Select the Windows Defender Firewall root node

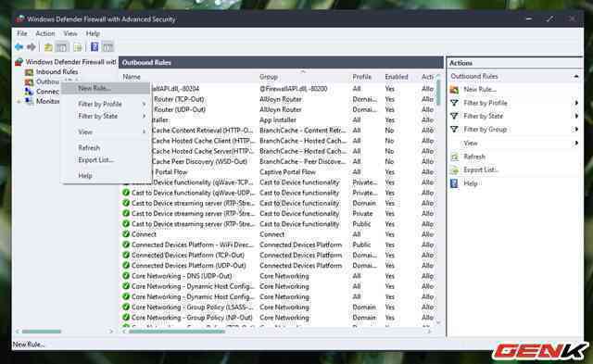coord(70,62)
